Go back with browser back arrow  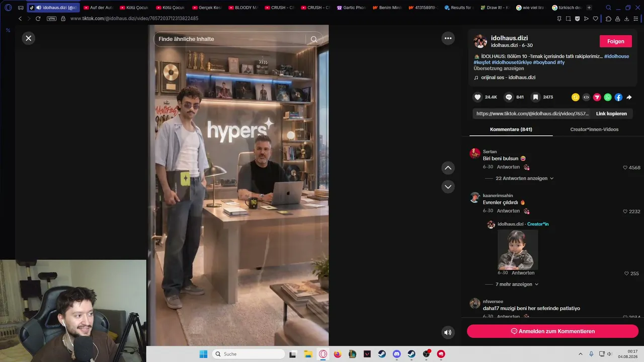[x=20, y=19]
